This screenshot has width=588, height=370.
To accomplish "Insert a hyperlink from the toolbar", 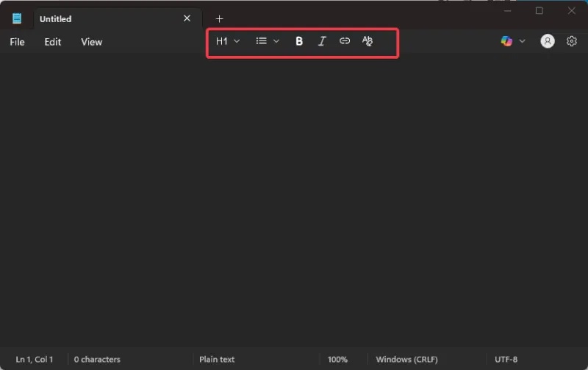I will click(345, 41).
